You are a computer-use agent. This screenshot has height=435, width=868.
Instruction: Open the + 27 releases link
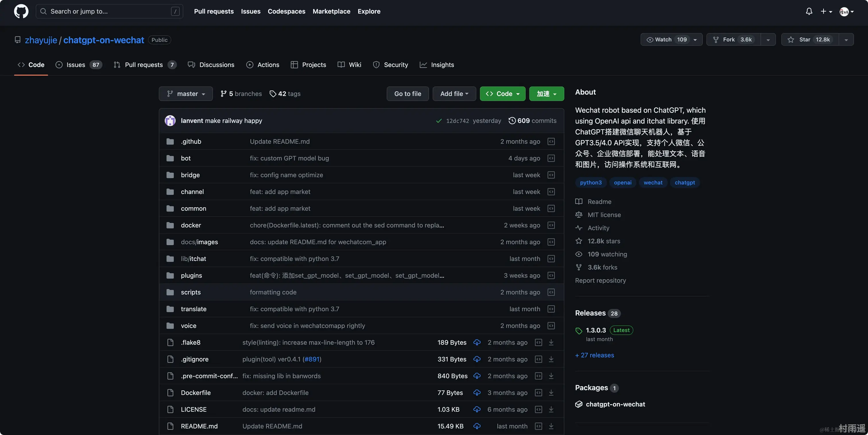click(x=594, y=355)
